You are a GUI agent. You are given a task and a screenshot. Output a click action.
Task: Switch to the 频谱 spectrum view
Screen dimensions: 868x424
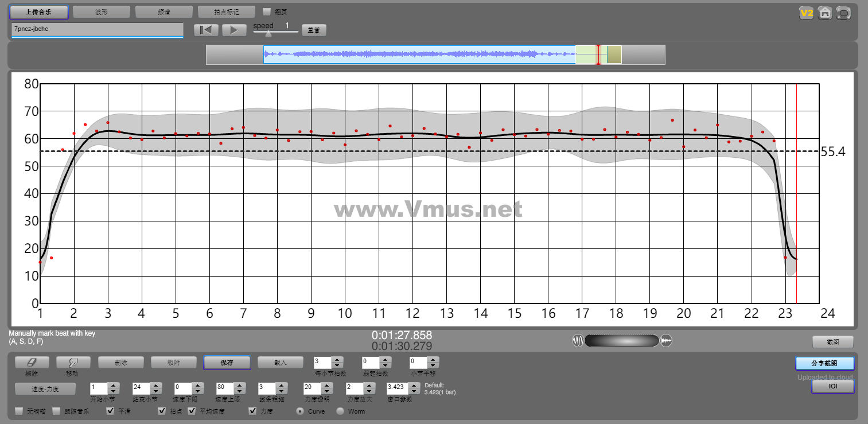click(x=164, y=11)
